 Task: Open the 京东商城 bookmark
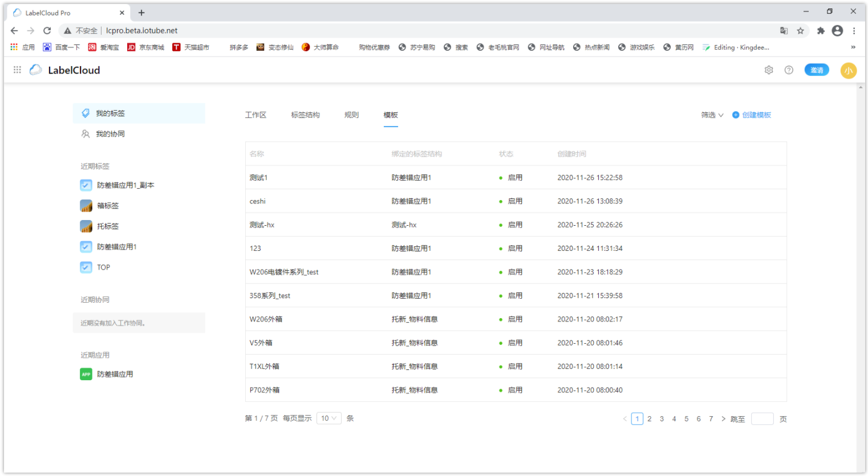click(x=145, y=47)
